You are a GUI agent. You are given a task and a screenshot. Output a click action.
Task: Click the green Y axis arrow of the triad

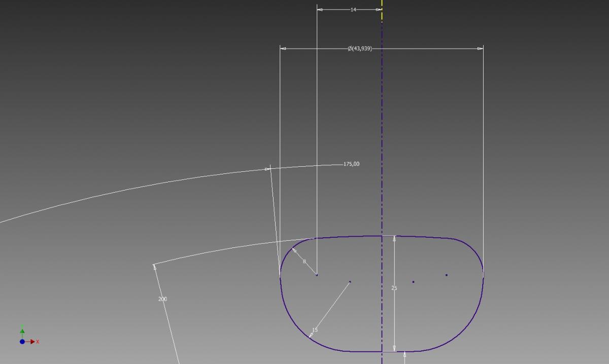tap(22, 332)
